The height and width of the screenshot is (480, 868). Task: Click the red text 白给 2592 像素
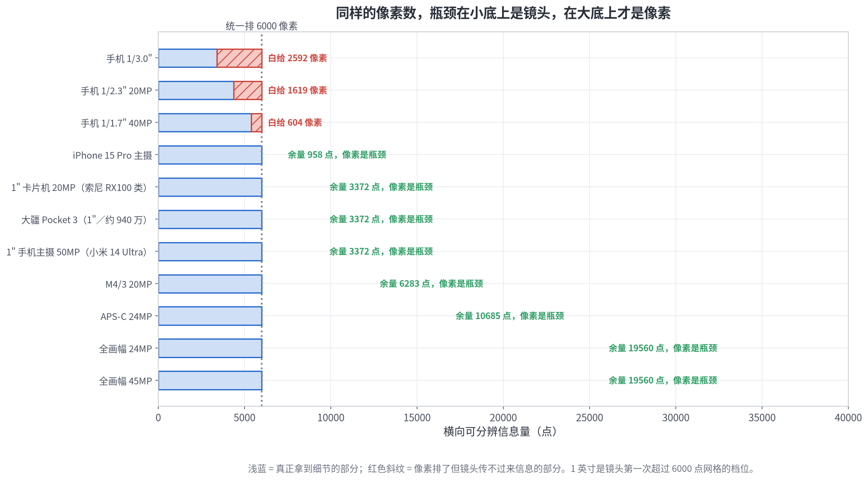(298, 58)
